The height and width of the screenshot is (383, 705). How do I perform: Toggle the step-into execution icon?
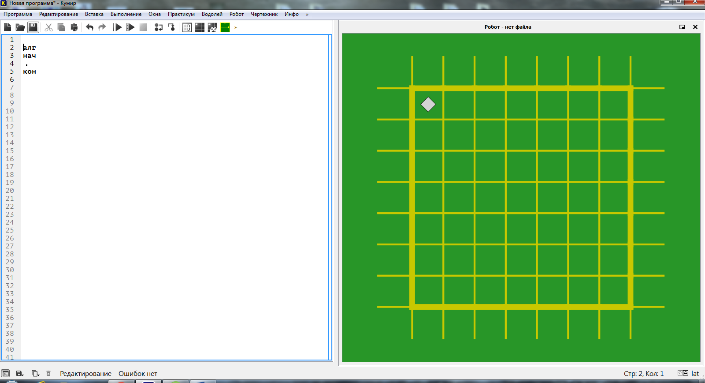[x=171, y=27]
